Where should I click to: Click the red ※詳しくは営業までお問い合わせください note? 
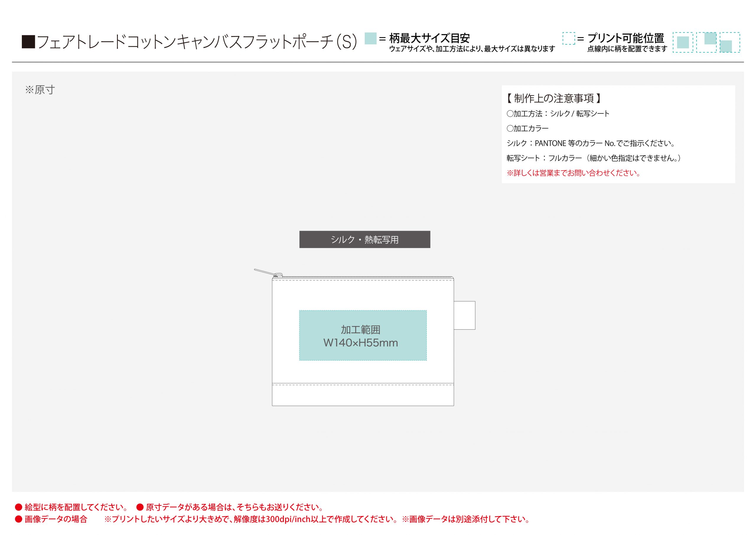tap(573, 173)
